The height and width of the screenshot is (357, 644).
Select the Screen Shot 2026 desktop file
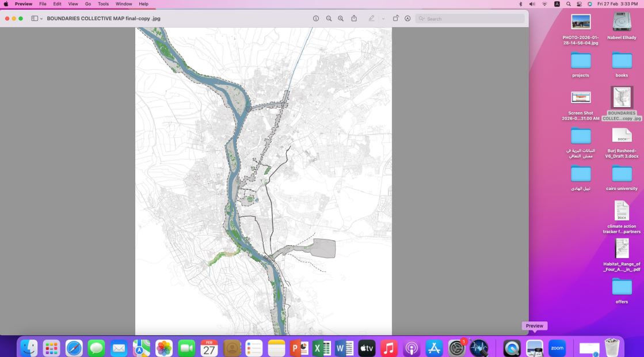[x=580, y=105]
